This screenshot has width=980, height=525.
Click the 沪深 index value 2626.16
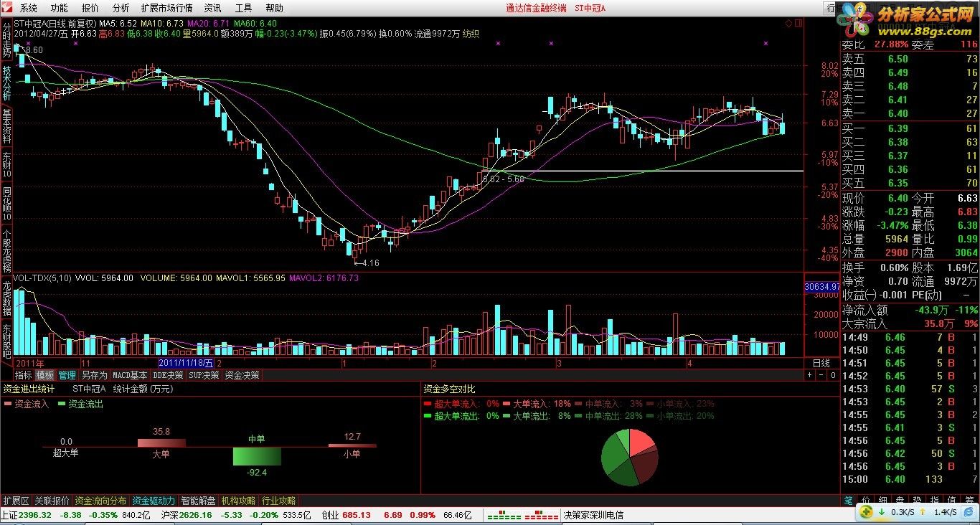coord(196,515)
